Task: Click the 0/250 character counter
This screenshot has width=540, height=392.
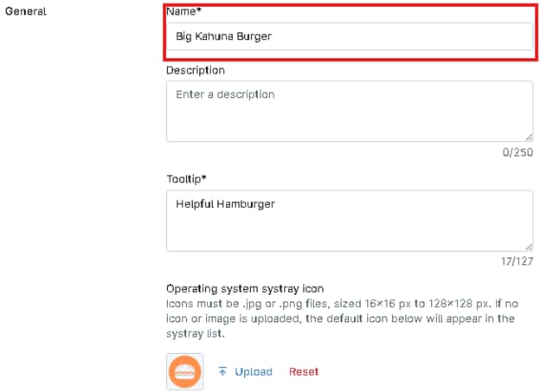Action: 518,152
